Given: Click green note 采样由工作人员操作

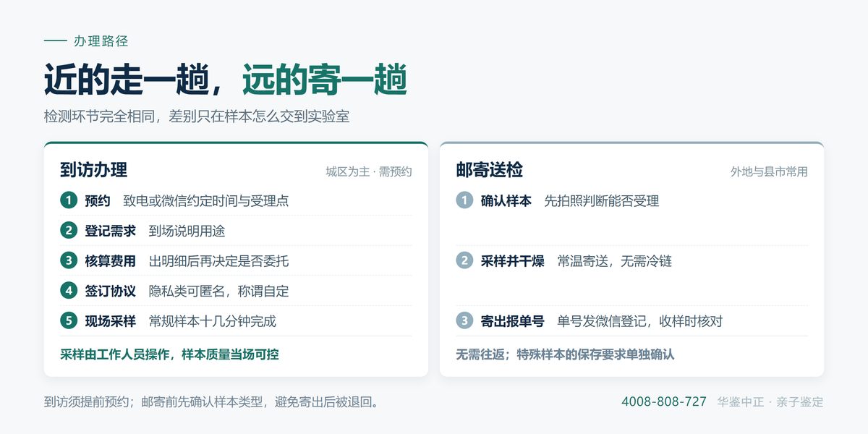Looking at the screenshot, I should tap(115, 354).
